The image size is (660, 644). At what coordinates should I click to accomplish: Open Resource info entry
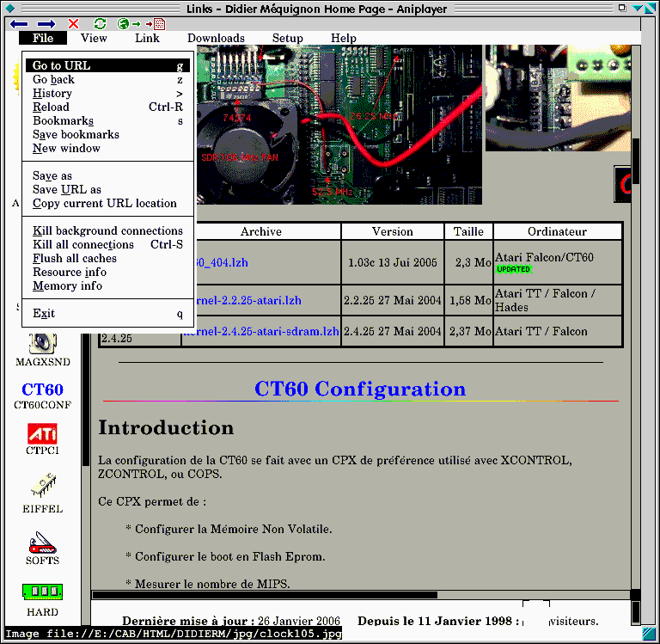[x=107, y=272]
